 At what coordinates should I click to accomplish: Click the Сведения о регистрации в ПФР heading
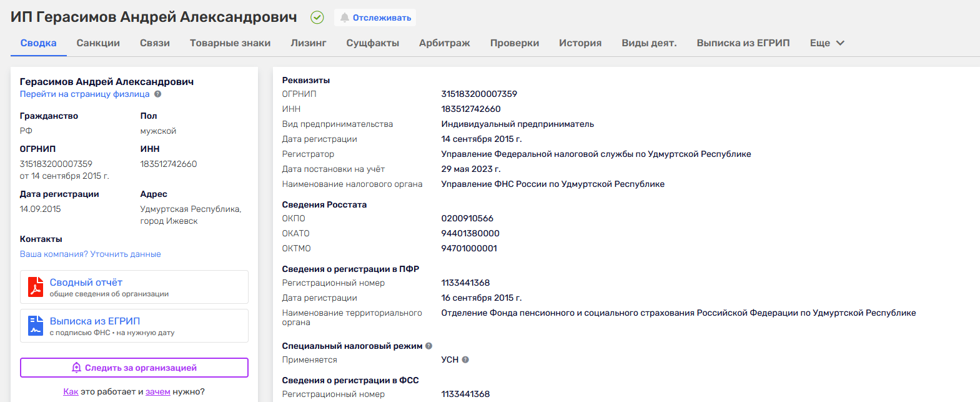[x=350, y=269]
